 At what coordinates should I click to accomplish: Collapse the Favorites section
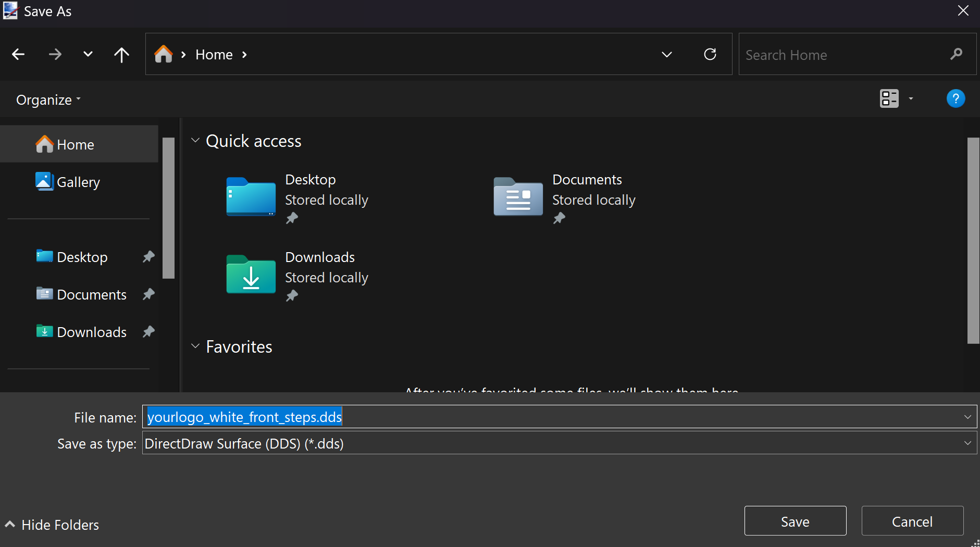pos(195,346)
